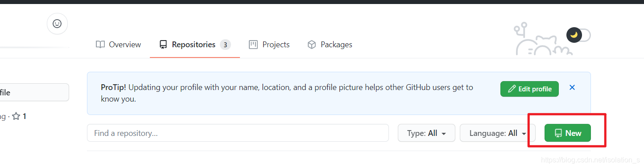Select the Repositories tab
Image resolution: width=644 pixels, height=168 pixels.
pos(195,45)
